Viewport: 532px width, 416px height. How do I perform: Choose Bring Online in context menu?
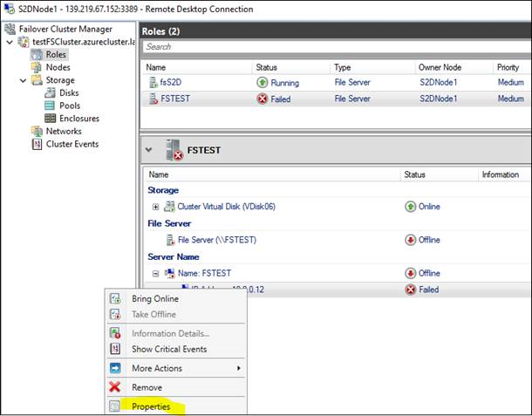click(x=154, y=299)
